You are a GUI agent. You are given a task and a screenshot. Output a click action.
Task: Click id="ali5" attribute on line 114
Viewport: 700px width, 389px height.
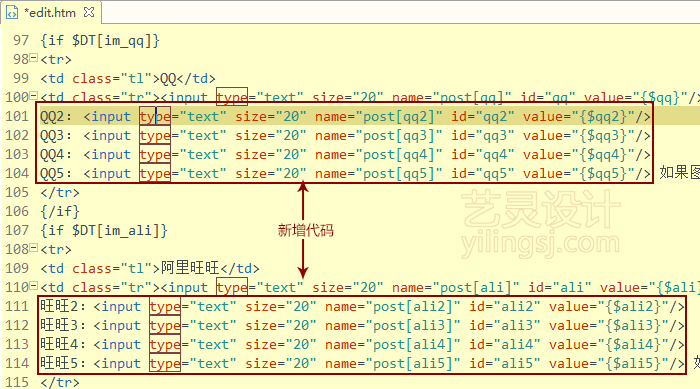[505, 364]
